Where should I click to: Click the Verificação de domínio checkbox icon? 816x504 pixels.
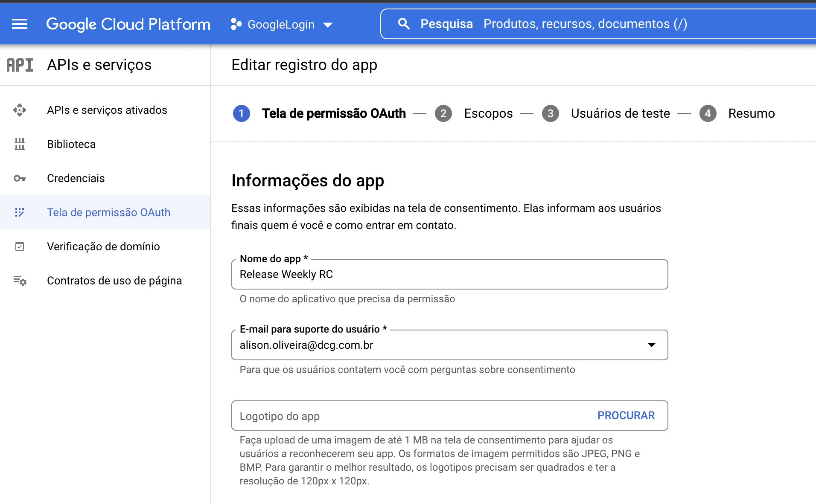point(20,246)
